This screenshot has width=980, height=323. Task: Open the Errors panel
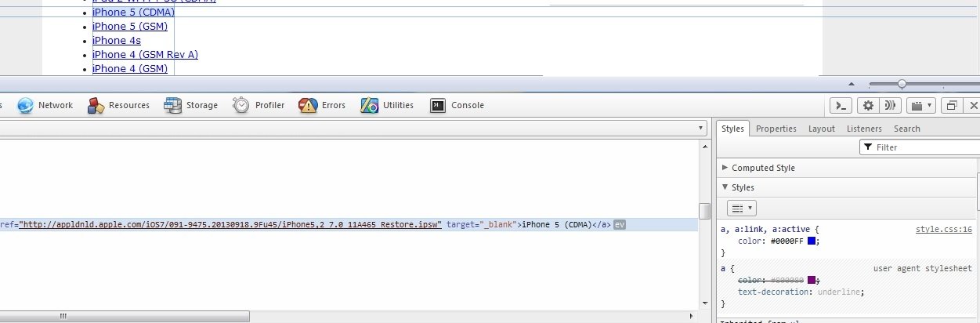coord(322,105)
